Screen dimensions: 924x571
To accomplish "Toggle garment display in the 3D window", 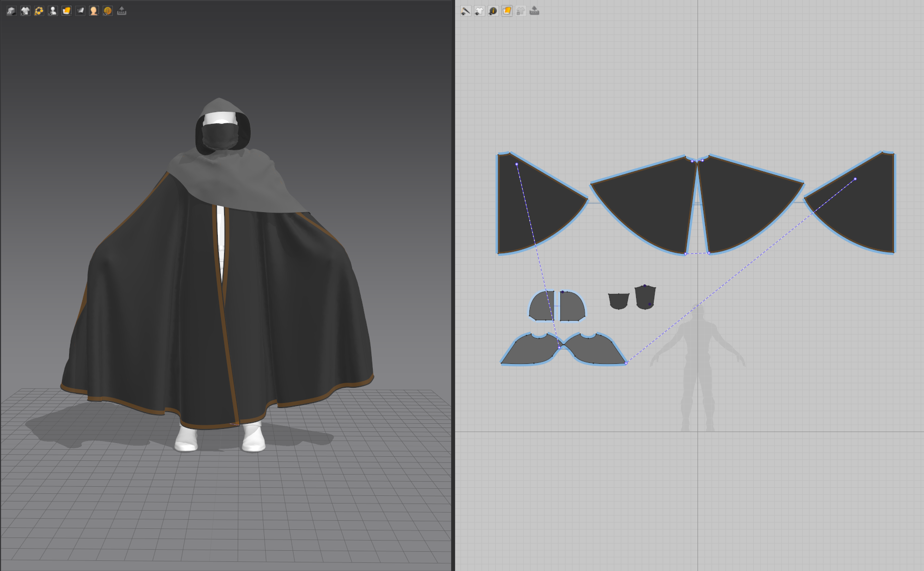I will [x=25, y=11].
